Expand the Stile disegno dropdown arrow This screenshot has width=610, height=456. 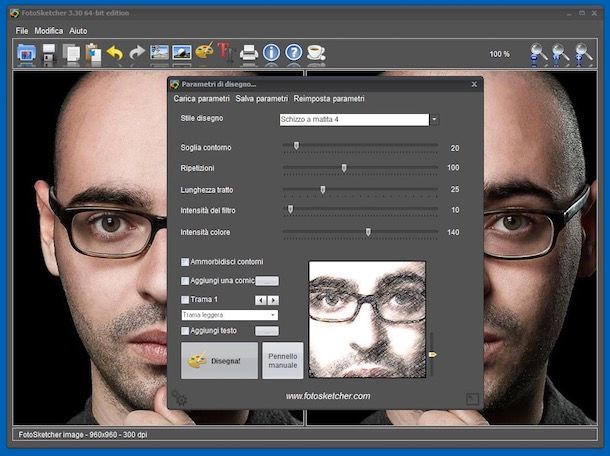click(435, 119)
